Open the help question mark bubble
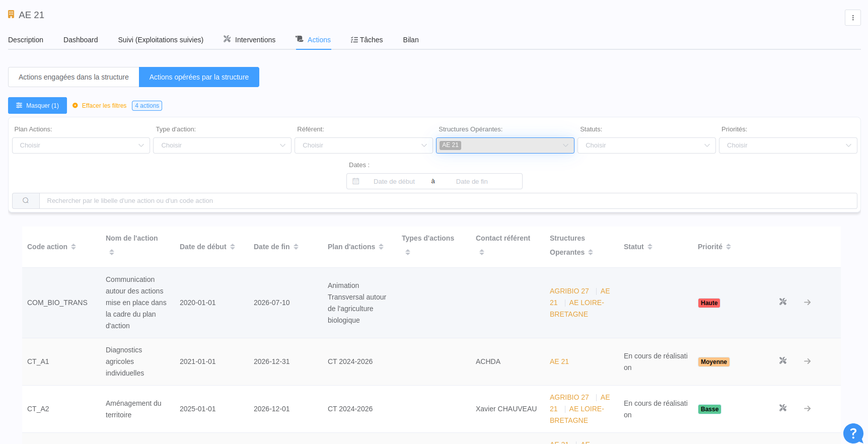 tap(853, 433)
